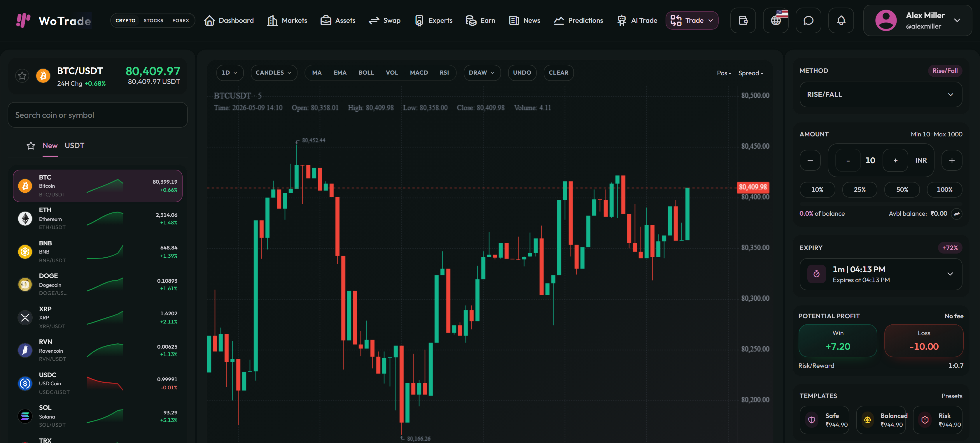The width and height of the screenshot is (980, 443).
Task: Open the Predictions page
Action: [578, 20]
